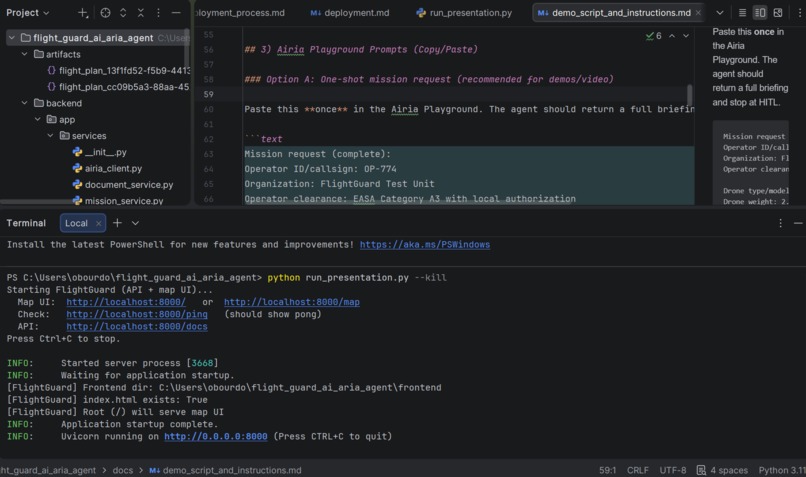The width and height of the screenshot is (806, 477).
Task: Switch to the deployment.md tab
Action: pos(350,13)
